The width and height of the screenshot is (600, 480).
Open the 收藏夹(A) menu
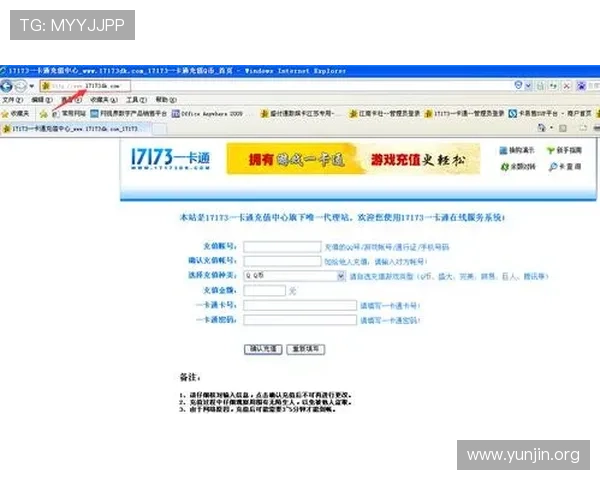[104, 100]
